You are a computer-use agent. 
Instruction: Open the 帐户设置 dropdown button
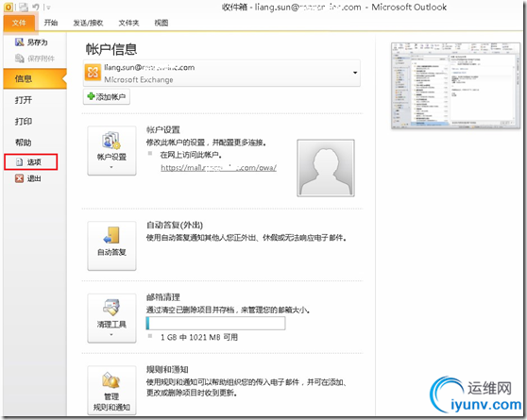click(x=112, y=150)
